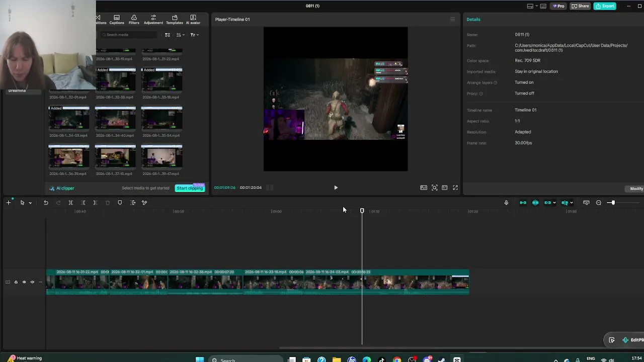Expand the preview axis dropdown arrow
This screenshot has height=362, width=644.
[571, 203]
